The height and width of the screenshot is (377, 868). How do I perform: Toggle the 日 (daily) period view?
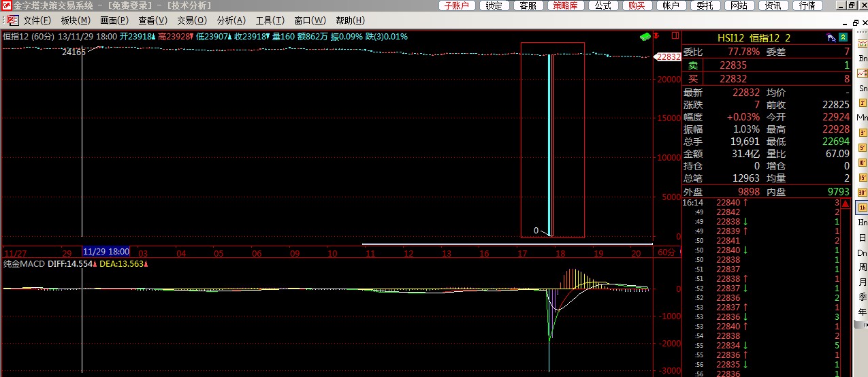863,237
